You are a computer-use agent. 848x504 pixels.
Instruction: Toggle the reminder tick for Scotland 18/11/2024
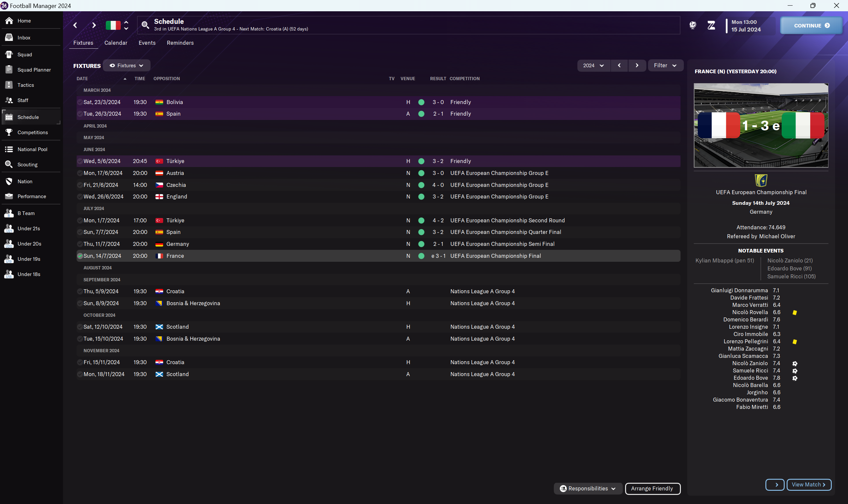point(80,374)
